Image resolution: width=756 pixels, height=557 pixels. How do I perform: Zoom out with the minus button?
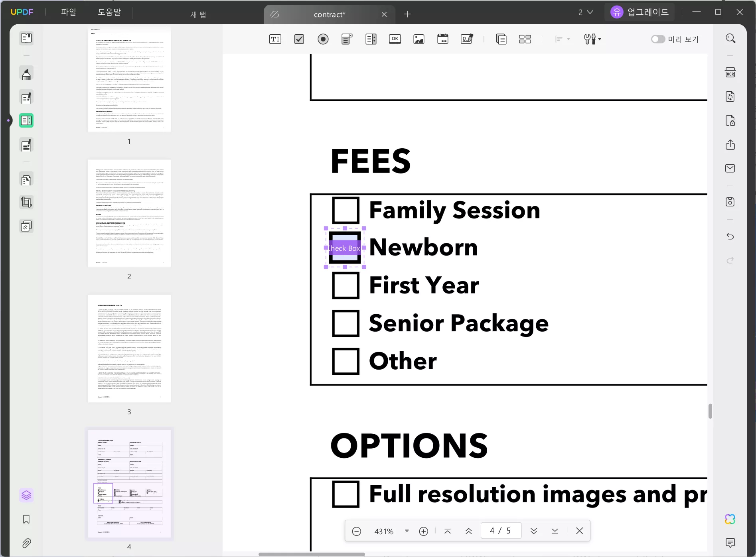(x=357, y=531)
